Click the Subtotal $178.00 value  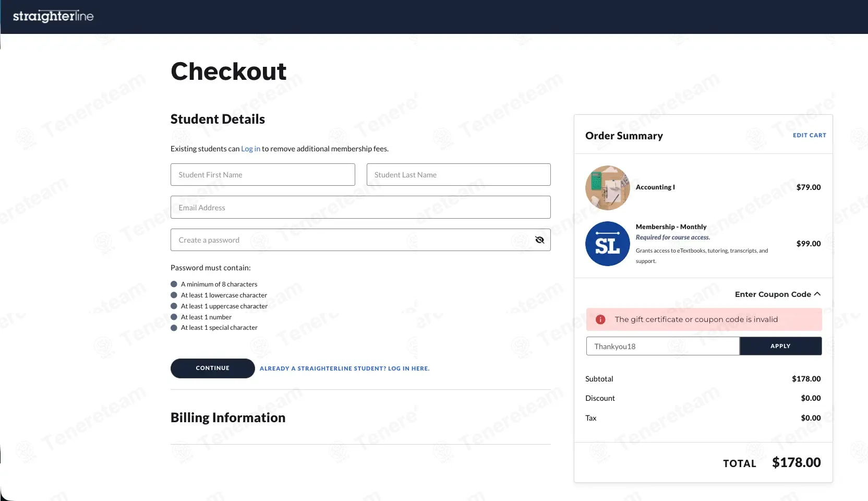coord(806,379)
